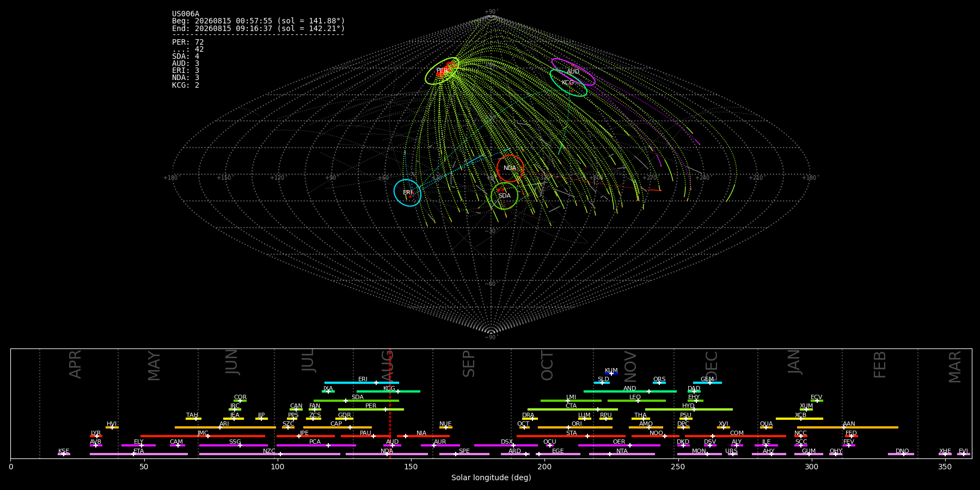Click the KCG: 2 legend entry
This screenshot has width=980, height=490.
186,85
